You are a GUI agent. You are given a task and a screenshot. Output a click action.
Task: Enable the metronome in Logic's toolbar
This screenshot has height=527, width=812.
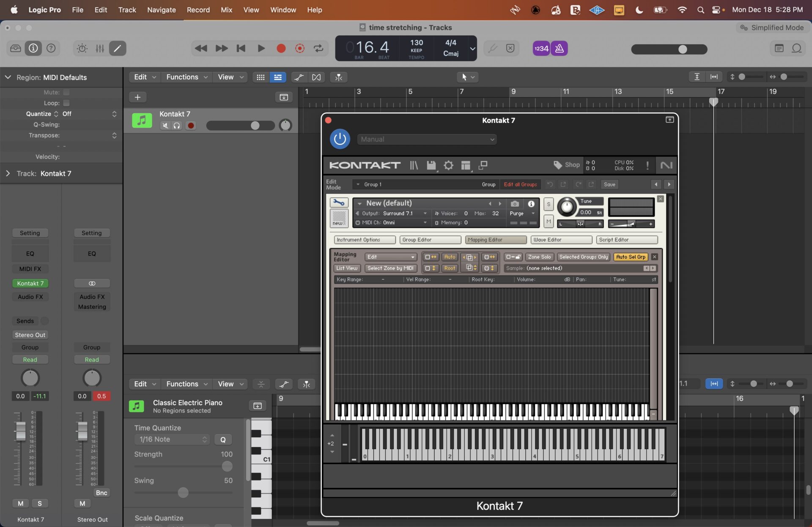tap(559, 48)
